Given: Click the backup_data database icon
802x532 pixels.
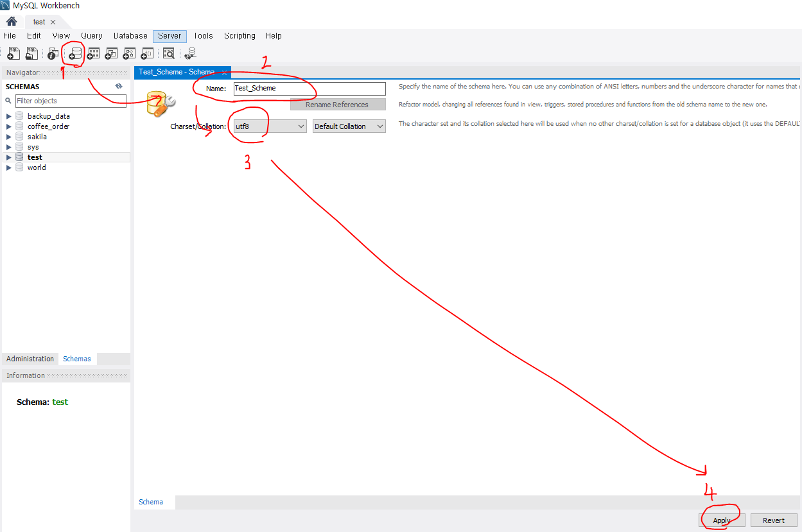Looking at the screenshot, I should tap(20, 116).
